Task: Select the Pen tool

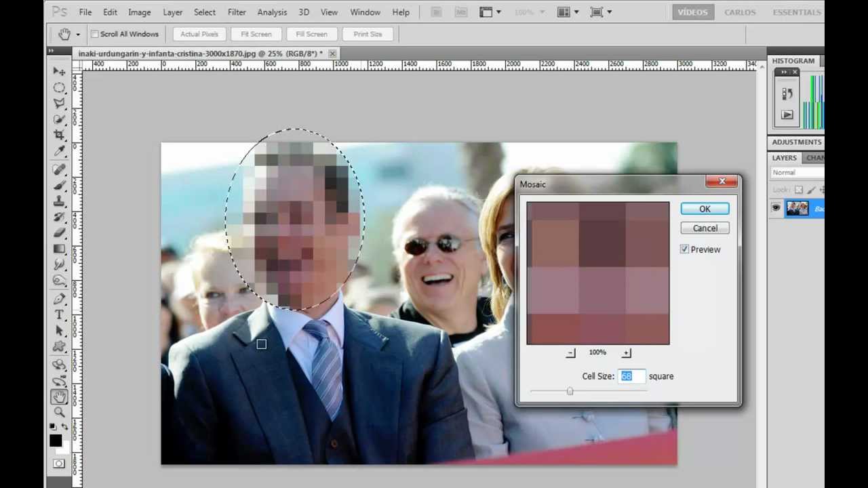Action: pos(60,299)
